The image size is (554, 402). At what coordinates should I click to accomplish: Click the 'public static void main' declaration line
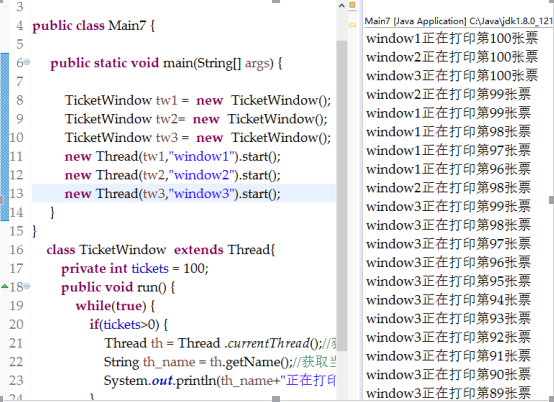pos(166,63)
